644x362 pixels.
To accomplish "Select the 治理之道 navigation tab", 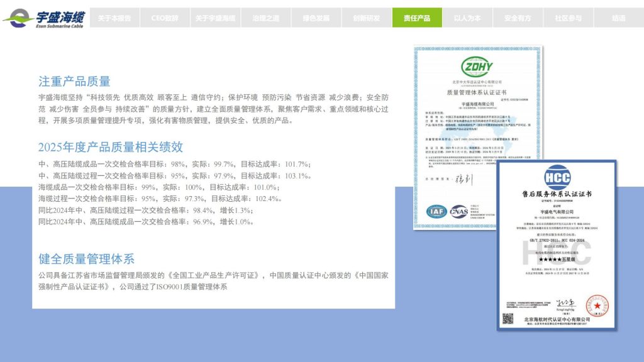I will tap(265, 18).
